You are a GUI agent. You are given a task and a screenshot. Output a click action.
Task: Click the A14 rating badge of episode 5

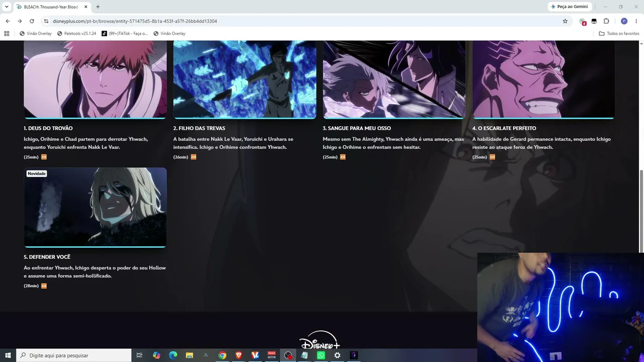44,286
